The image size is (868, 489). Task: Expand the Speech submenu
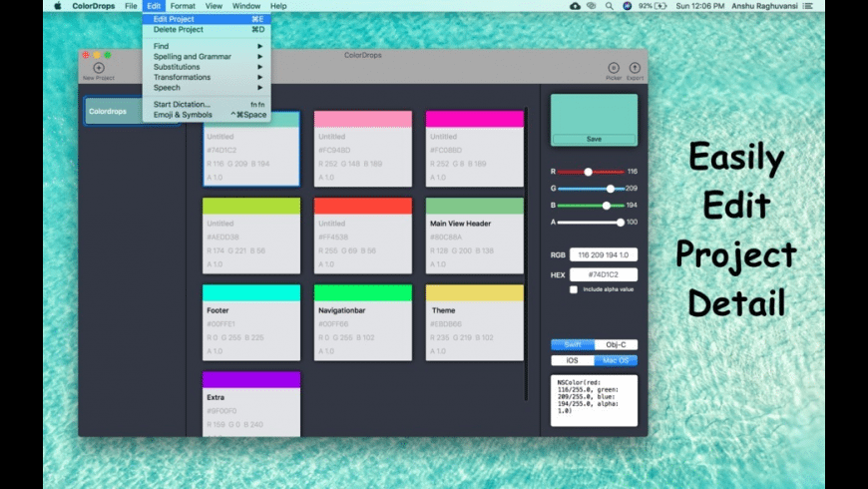coord(207,88)
